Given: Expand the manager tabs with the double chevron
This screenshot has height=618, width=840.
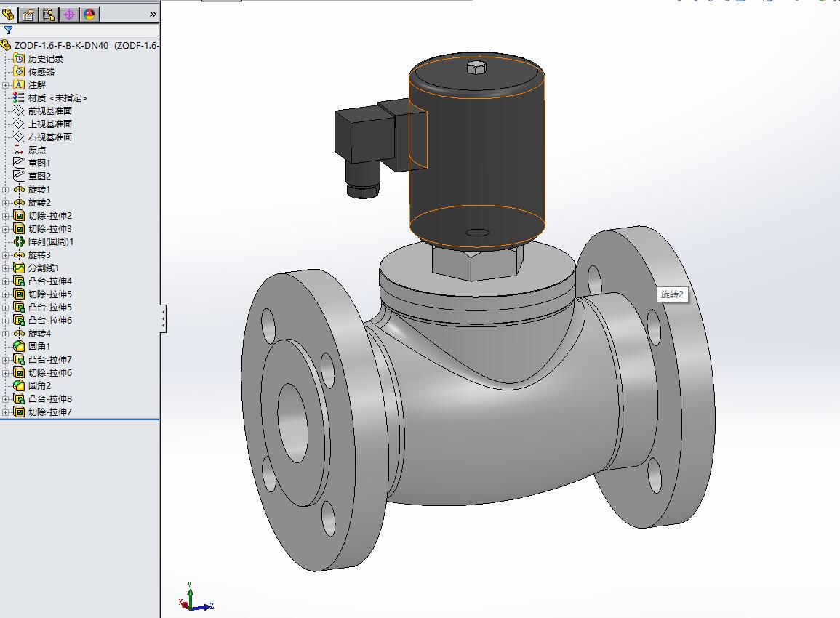Looking at the screenshot, I should pos(153,15).
